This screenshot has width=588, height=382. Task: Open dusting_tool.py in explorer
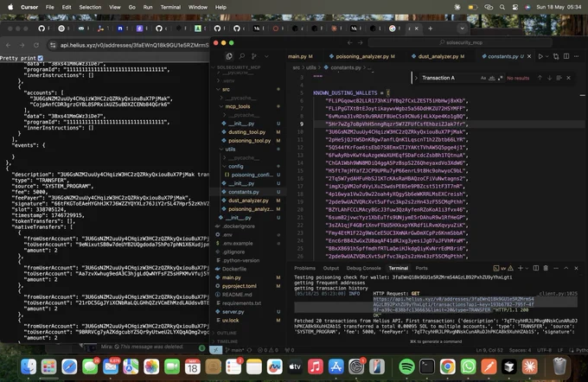pyautogui.click(x=246, y=132)
